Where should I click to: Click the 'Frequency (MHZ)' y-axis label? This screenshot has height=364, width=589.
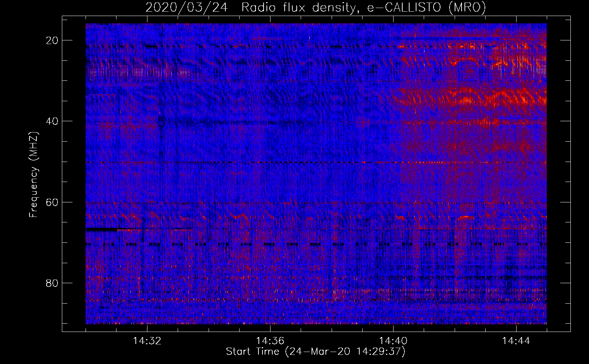pyautogui.click(x=33, y=174)
